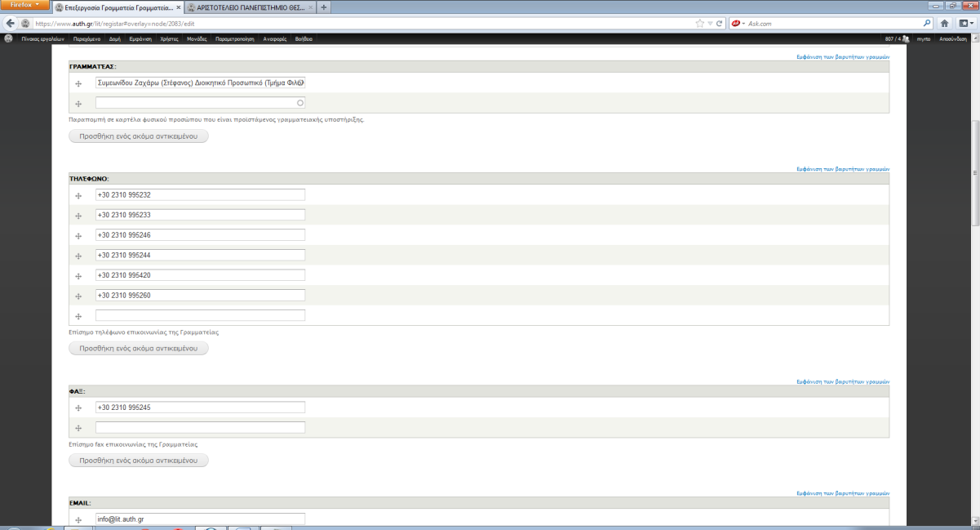Viewport: 980px width, 530px height.
Task: Click drag handle next to +30 2310 995246
Action: (78, 236)
